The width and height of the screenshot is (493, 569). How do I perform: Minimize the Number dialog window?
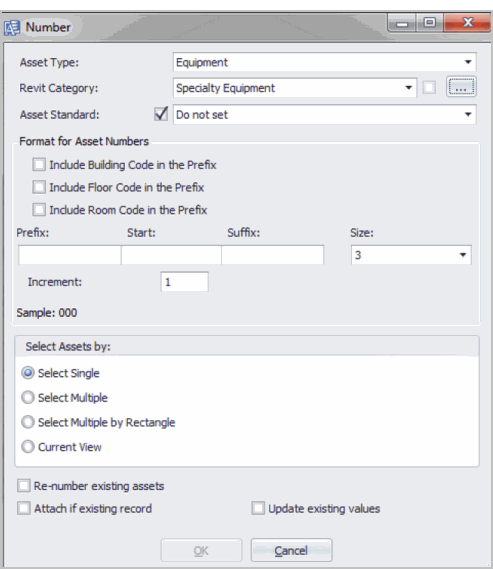coord(402,24)
